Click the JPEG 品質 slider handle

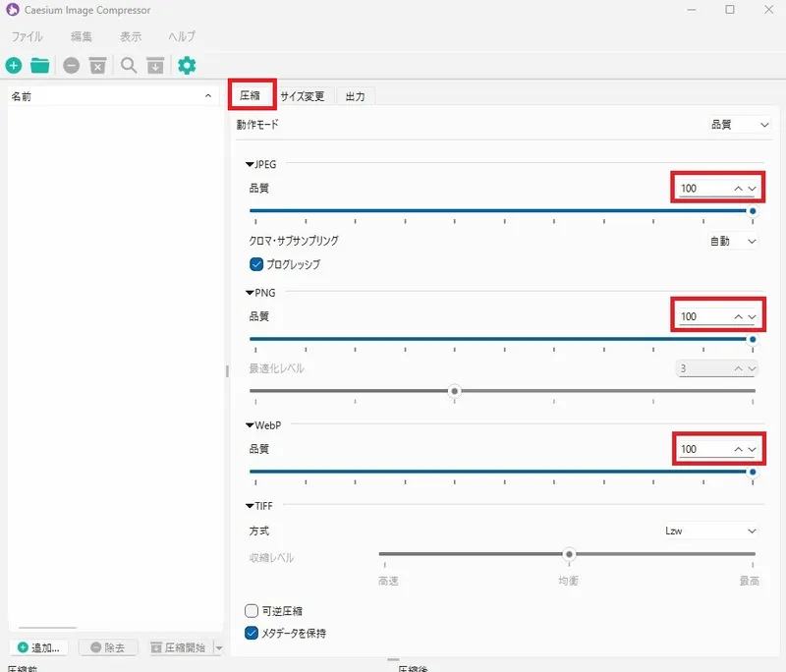[x=753, y=211]
